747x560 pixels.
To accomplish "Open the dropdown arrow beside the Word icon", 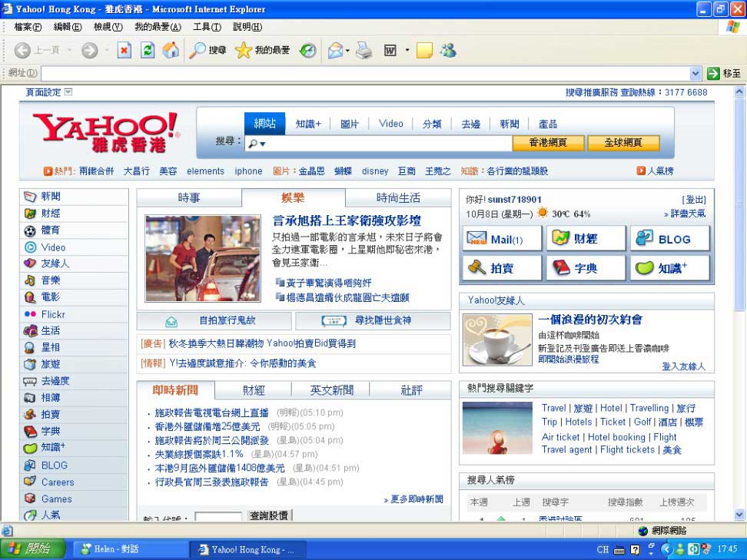I will pyautogui.click(x=407, y=50).
